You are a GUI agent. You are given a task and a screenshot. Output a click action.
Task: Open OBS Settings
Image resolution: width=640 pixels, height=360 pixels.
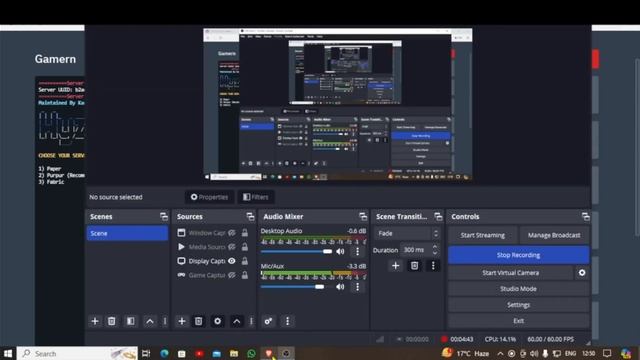click(518, 305)
